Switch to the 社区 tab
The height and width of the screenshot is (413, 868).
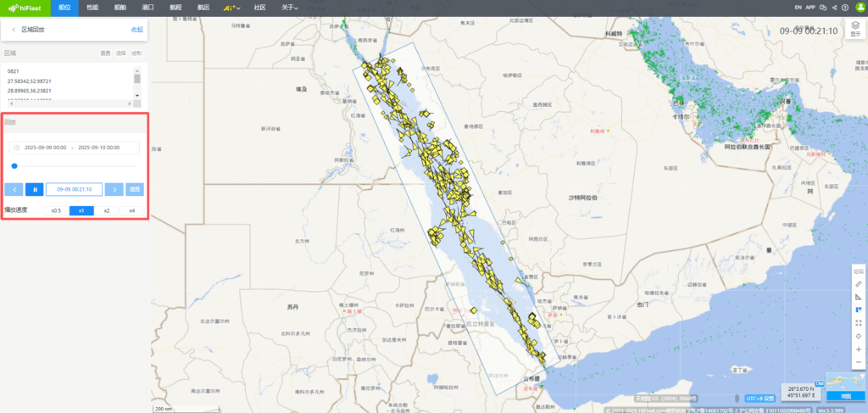point(259,8)
